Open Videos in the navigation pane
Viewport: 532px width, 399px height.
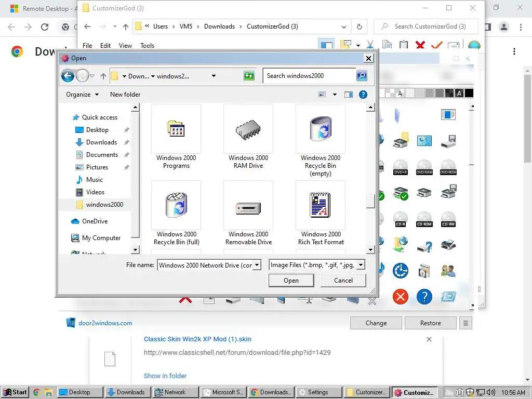coord(90,192)
